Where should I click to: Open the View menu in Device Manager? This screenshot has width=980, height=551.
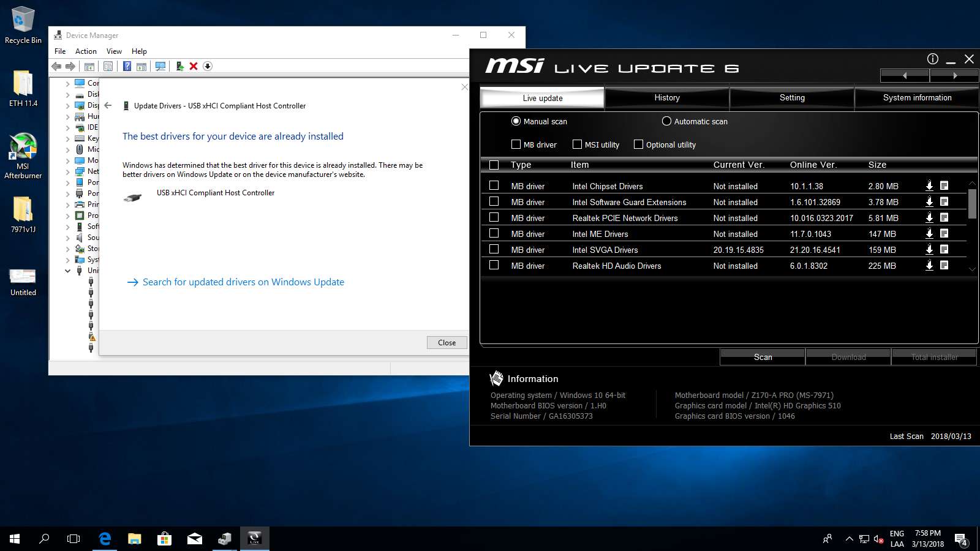[x=114, y=51]
